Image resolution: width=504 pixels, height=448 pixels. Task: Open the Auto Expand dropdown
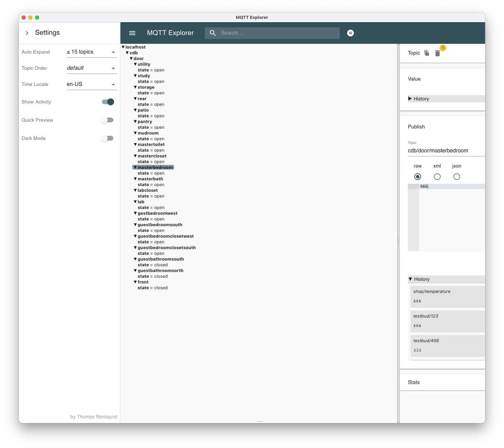[x=92, y=52]
